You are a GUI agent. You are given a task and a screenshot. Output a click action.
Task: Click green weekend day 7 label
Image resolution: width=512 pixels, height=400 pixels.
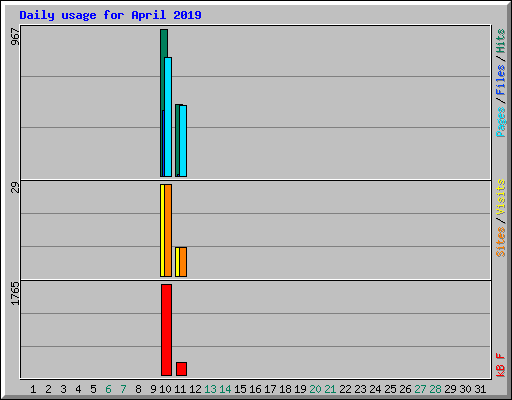coord(123,389)
